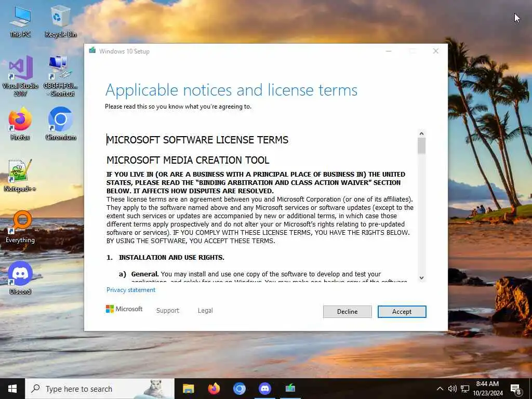Screen dimensions: 532x399
Task: Open the Support link
Action: (x=167, y=311)
